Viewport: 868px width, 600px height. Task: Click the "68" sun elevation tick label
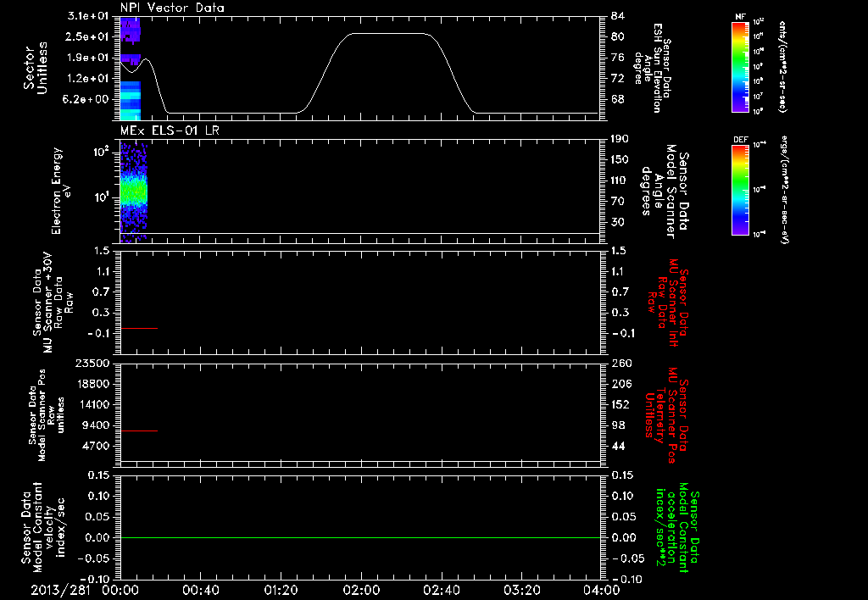coord(618,100)
